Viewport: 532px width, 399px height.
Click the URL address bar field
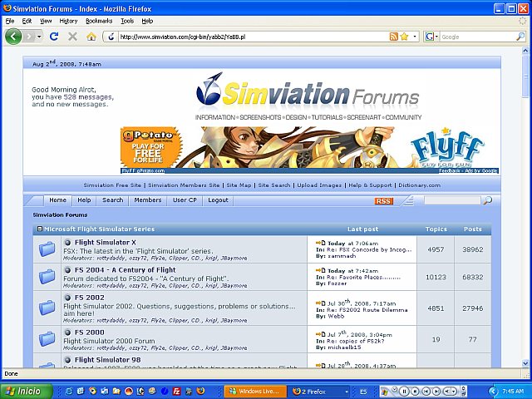(x=249, y=37)
